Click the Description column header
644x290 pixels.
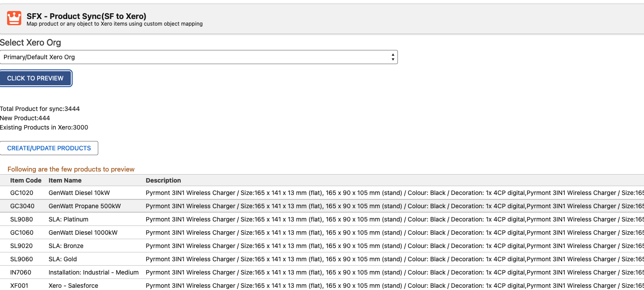(x=163, y=180)
